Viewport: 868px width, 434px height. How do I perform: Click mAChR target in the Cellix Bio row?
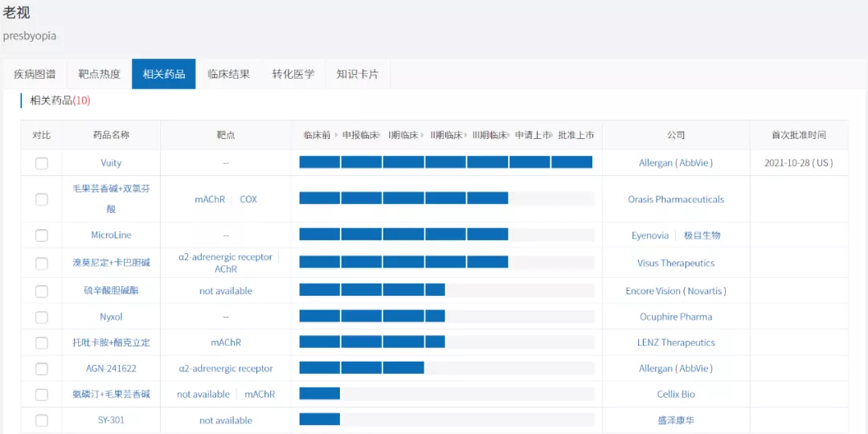(260, 395)
